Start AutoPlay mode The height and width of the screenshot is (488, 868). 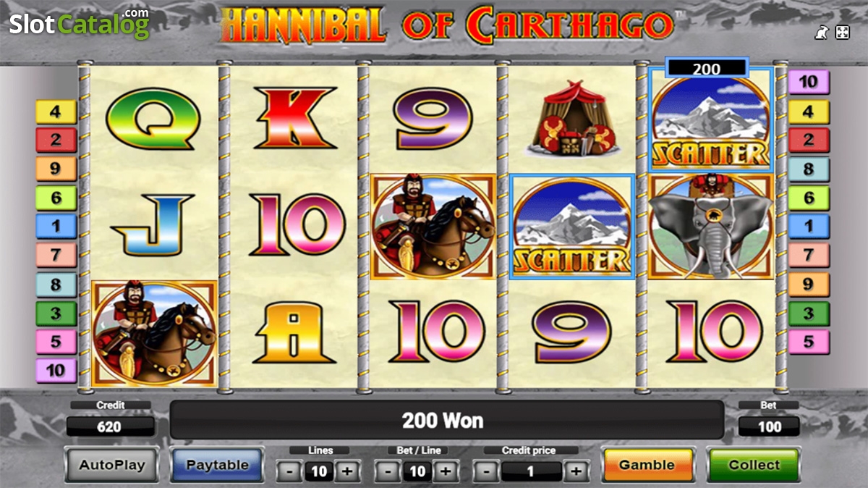tap(111, 465)
